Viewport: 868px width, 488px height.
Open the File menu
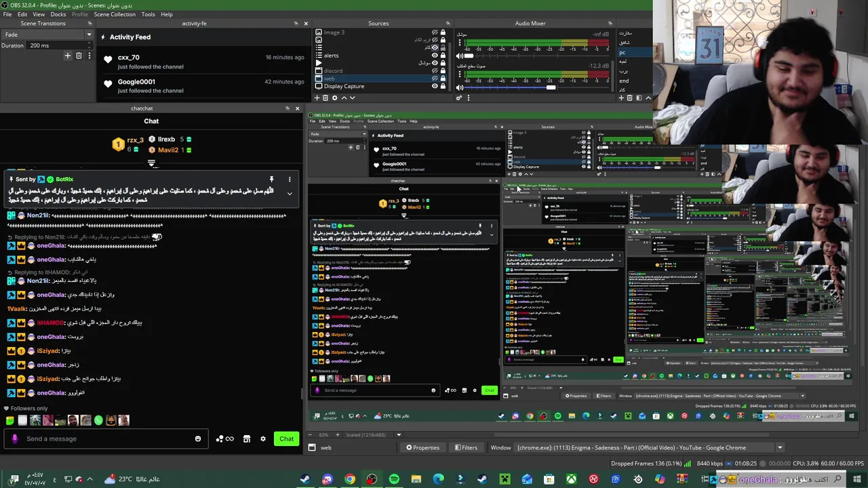pyautogui.click(x=7, y=14)
